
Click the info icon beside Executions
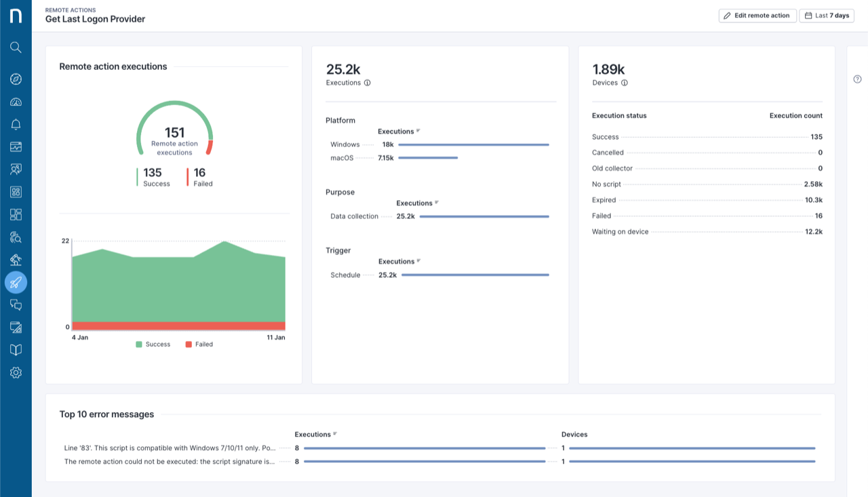368,83
